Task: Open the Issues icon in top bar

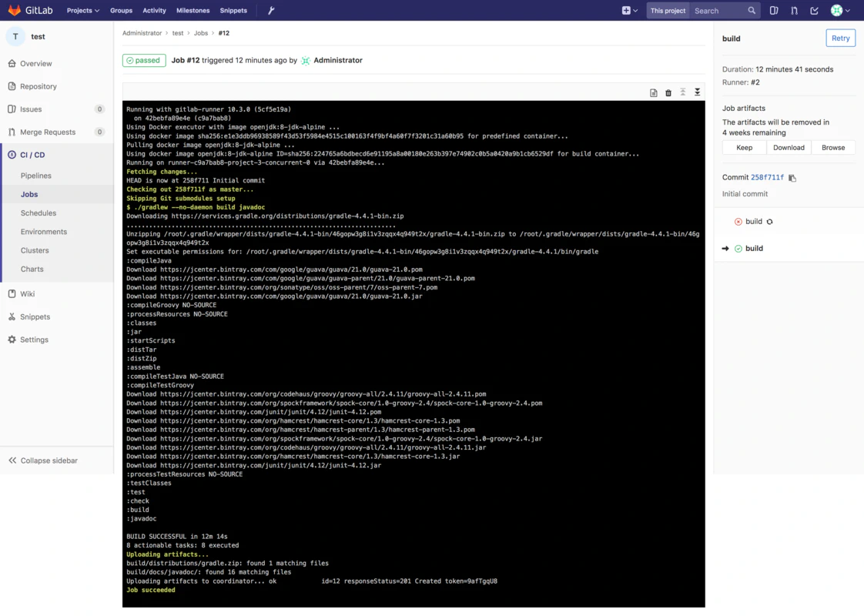Action: point(774,11)
